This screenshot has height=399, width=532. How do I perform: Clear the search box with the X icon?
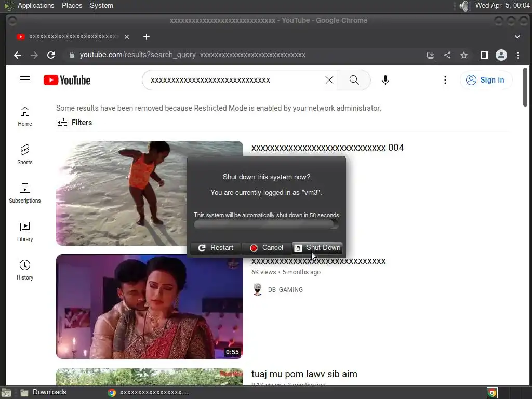tap(329, 80)
